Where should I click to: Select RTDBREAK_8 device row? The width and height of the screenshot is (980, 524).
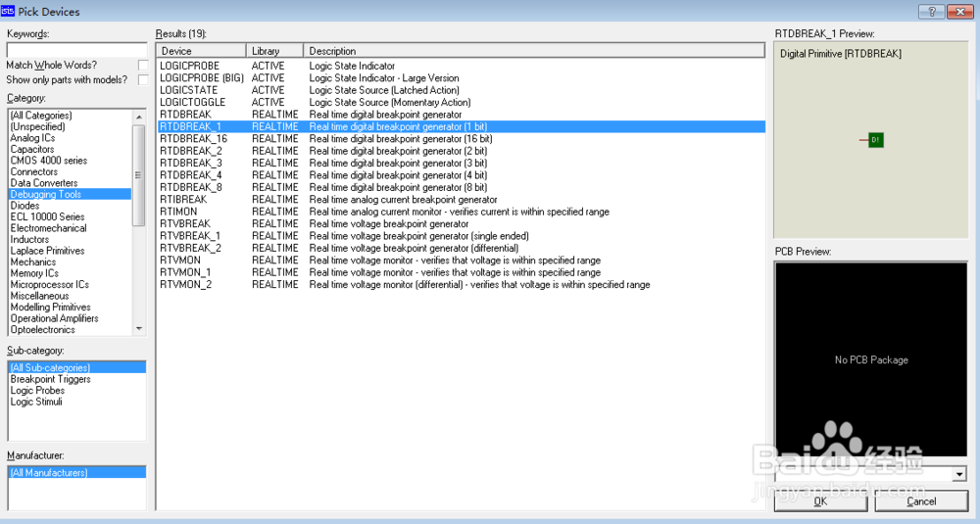coord(461,187)
